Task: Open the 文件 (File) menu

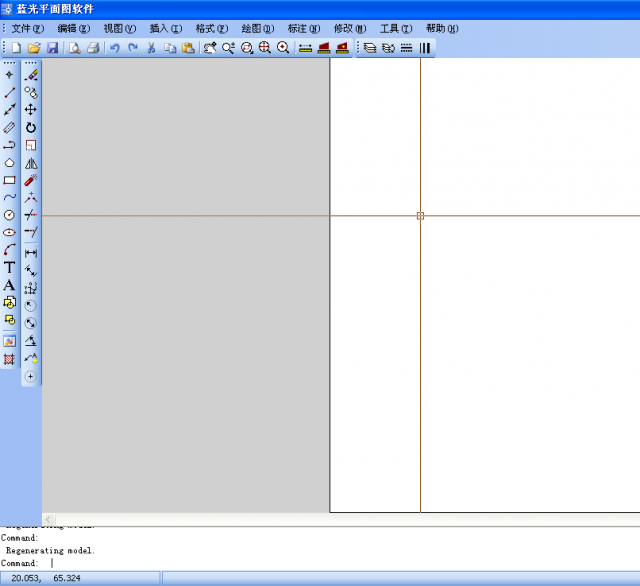Action: click(28, 28)
